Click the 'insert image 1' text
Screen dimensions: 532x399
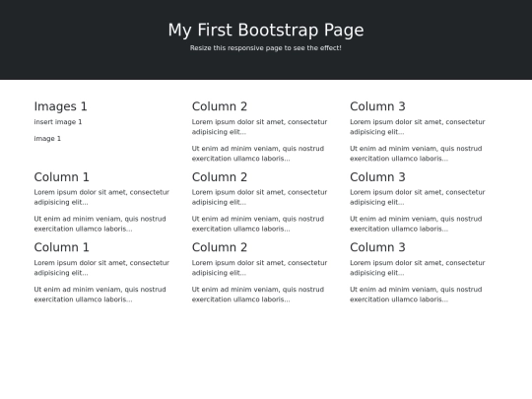point(58,122)
